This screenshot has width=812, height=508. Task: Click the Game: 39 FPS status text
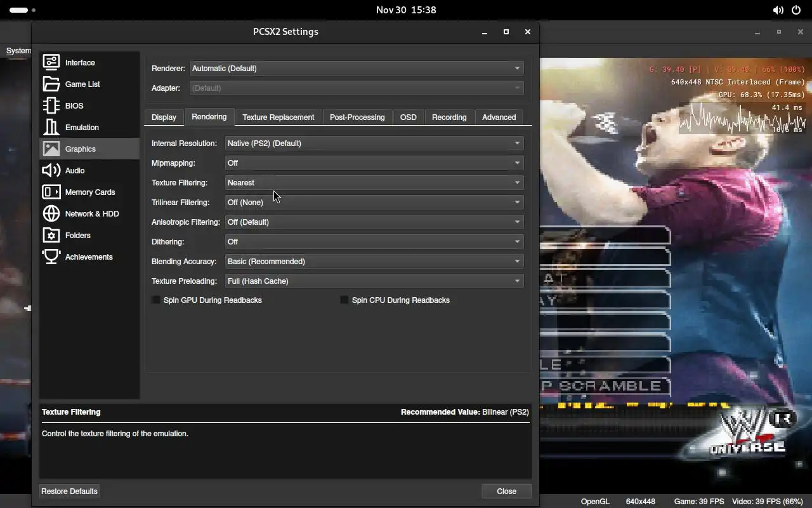pyautogui.click(x=699, y=501)
